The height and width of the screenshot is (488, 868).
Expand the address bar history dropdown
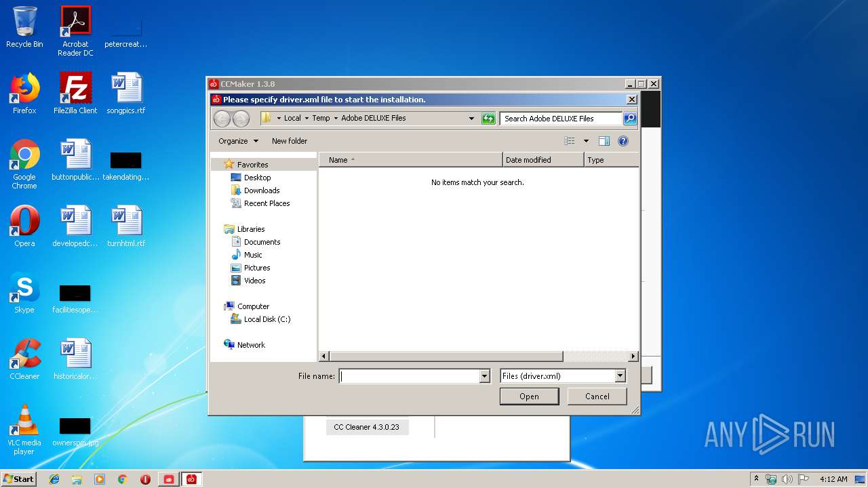click(472, 119)
